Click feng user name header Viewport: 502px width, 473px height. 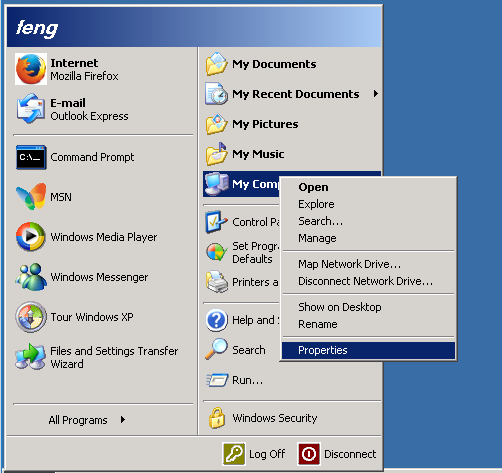pos(37,28)
